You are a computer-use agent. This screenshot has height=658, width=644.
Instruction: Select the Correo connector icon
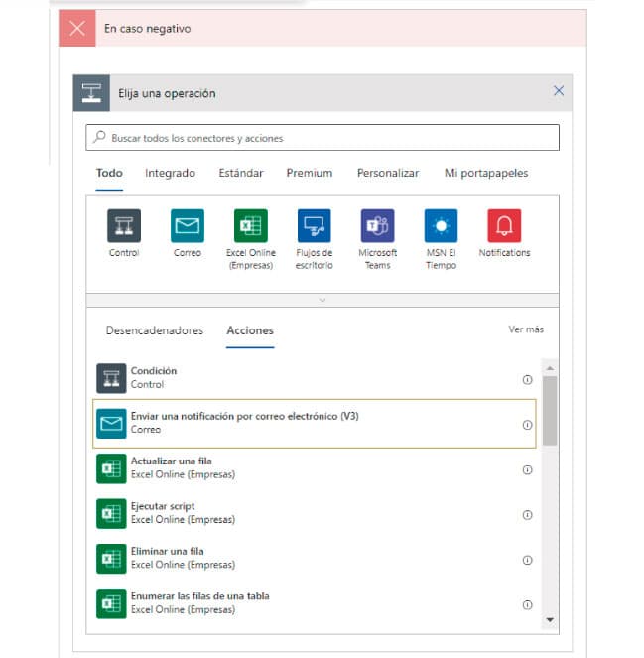[x=188, y=226]
